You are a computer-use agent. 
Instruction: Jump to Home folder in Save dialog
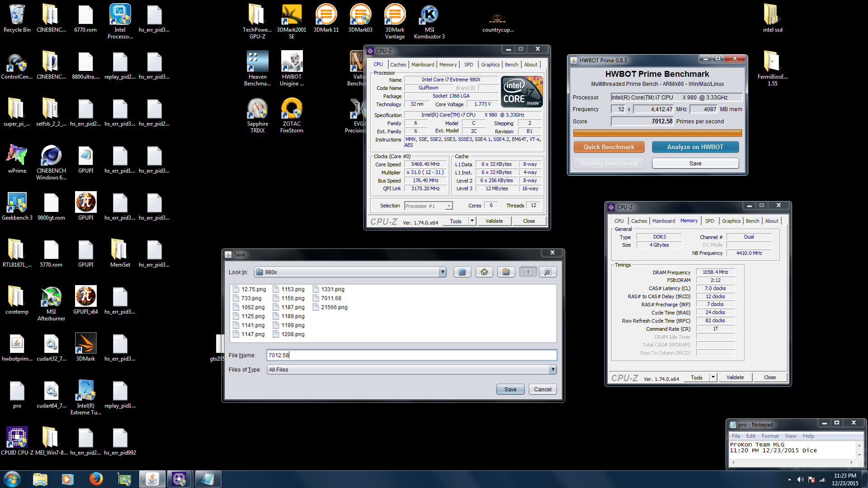tap(484, 272)
